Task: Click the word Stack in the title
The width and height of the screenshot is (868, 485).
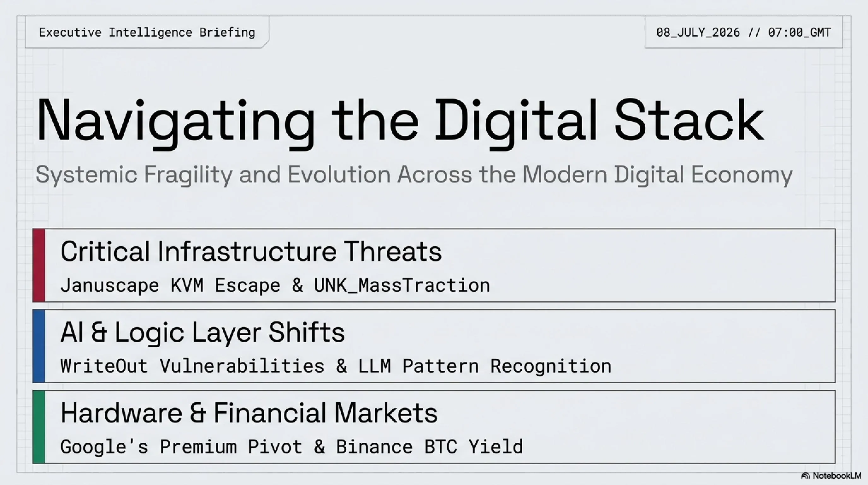Action: point(689,120)
